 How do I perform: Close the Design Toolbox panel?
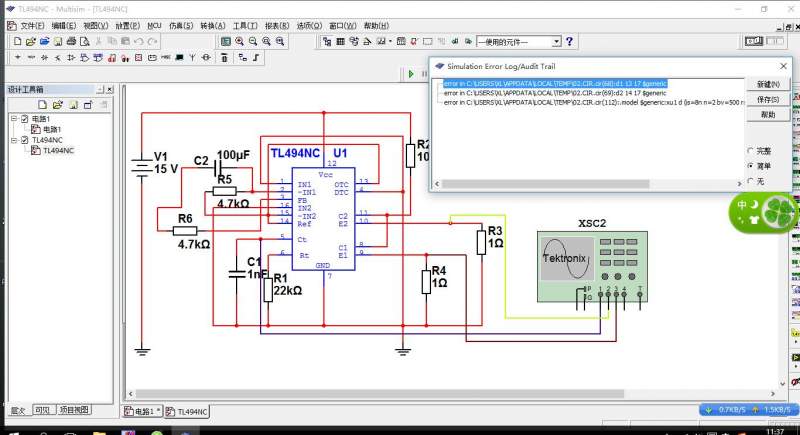110,89
